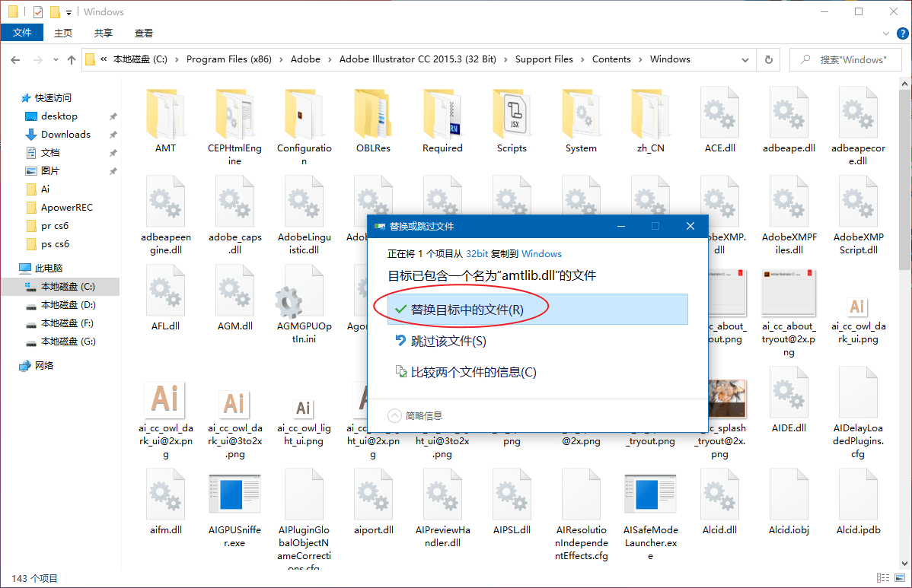This screenshot has width=912, height=588.
Task: Open quick access toolbar customize dropdown
Action: pos(69,12)
